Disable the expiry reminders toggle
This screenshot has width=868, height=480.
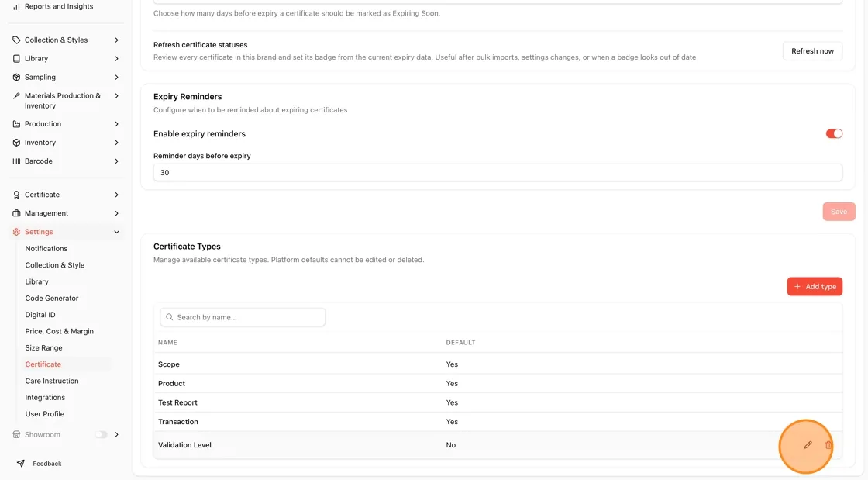coord(834,133)
